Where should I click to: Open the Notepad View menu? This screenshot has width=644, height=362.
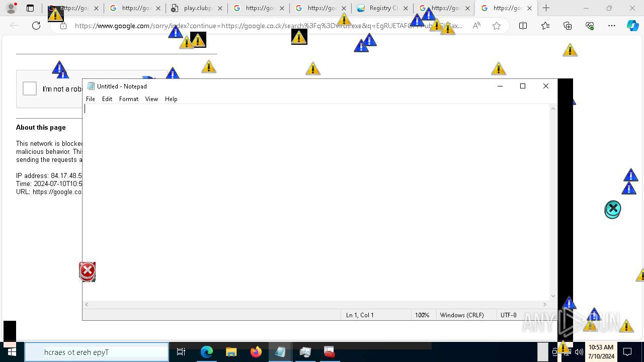[x=151, y=99]
